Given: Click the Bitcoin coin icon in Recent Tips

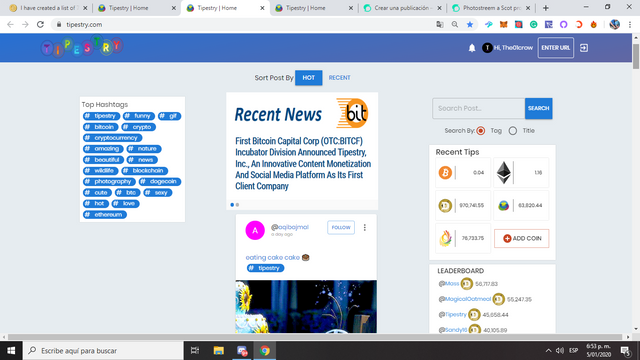Looking at the screenshot, I should pyautogui.click(x=445, y=173).
